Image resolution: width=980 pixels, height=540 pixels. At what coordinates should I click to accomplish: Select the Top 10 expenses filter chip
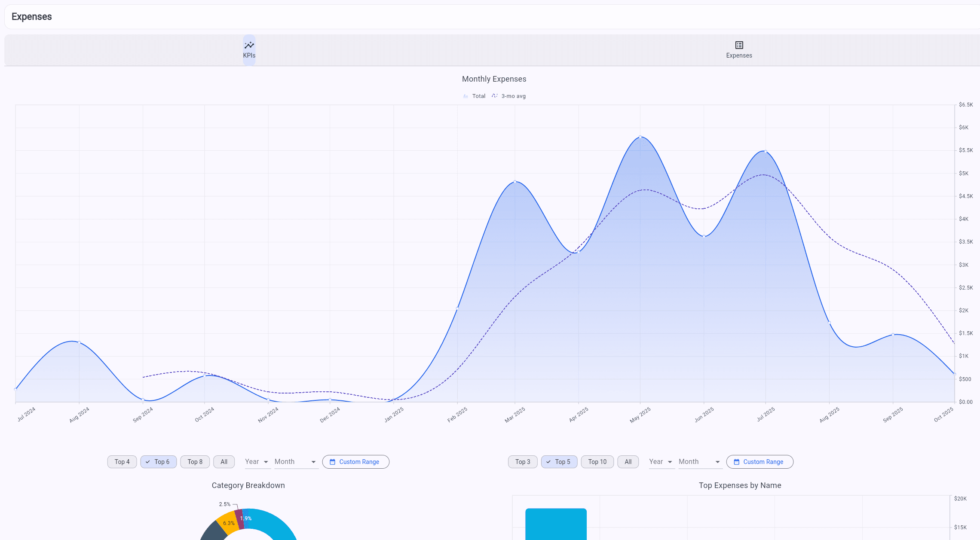[597, 462]
